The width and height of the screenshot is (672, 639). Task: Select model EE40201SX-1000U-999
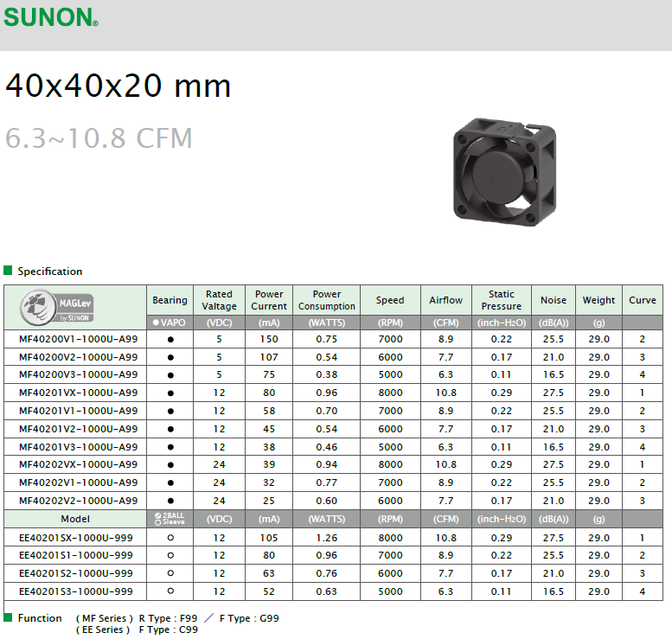[76, 538]
